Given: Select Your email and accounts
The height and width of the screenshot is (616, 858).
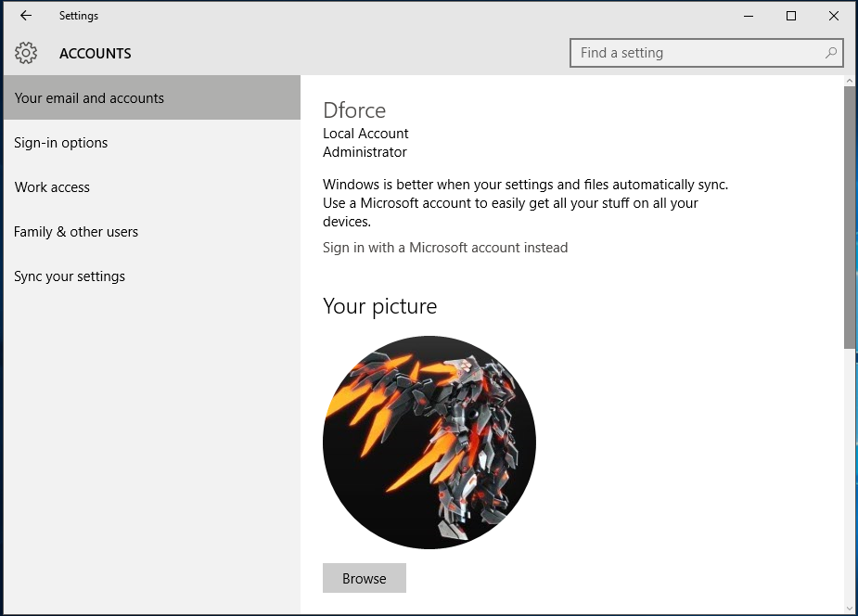Looking at the screenshot, I should pyautogui.click(x=152, y=98).
